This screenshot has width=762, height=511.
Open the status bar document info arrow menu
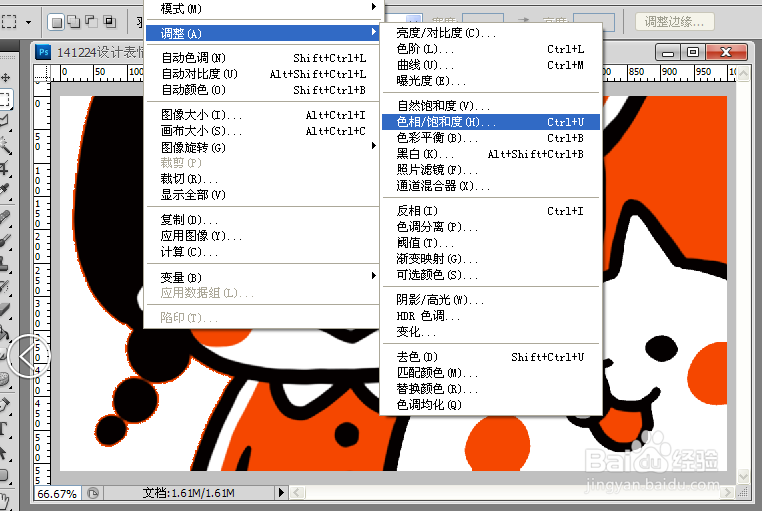(281, 493)
